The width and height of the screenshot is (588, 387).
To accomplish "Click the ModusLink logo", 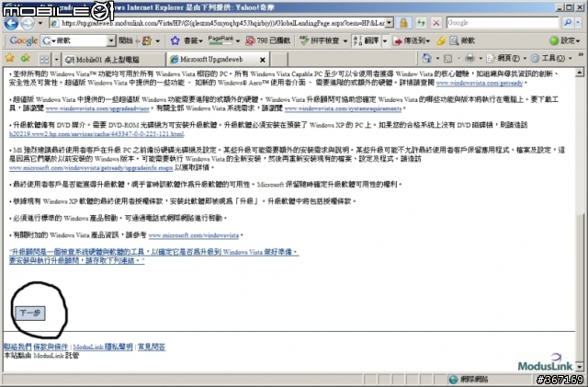I will pos(546,362).
